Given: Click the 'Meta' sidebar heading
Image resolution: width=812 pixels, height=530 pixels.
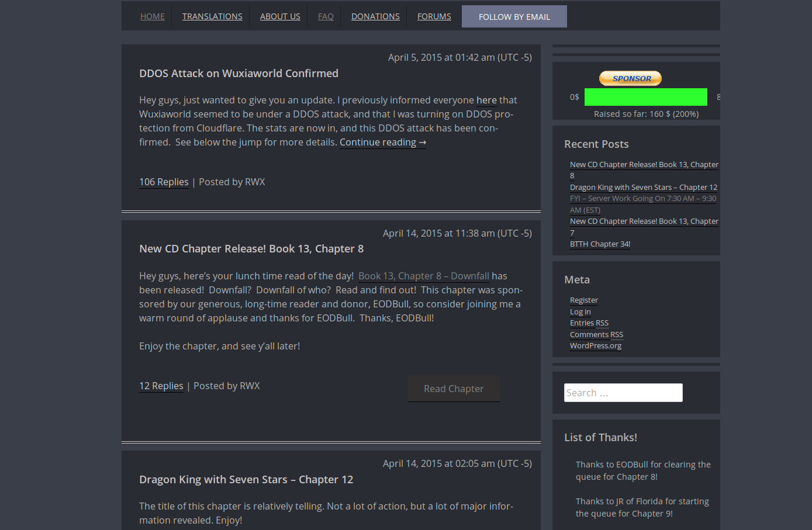Looking at the screenshot, I should pyautogui.click(x=577, y=279).
